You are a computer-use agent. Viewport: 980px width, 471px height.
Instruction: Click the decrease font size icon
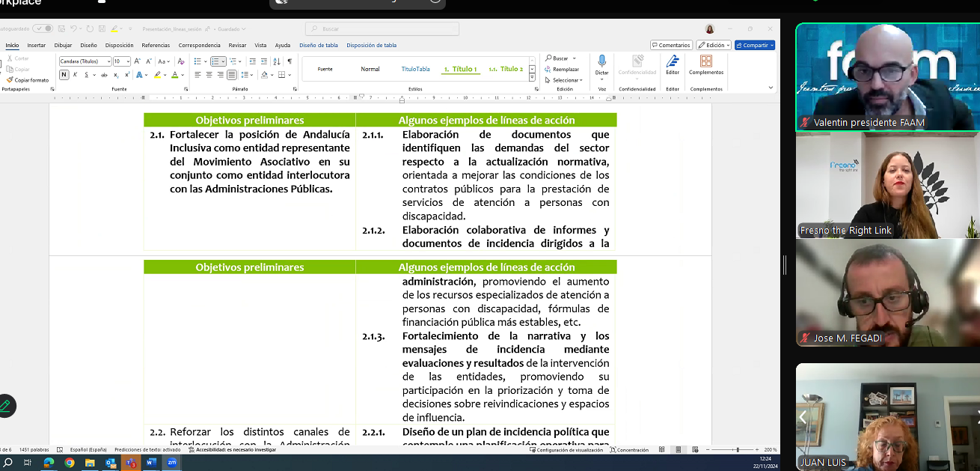(x=148, y=61)
